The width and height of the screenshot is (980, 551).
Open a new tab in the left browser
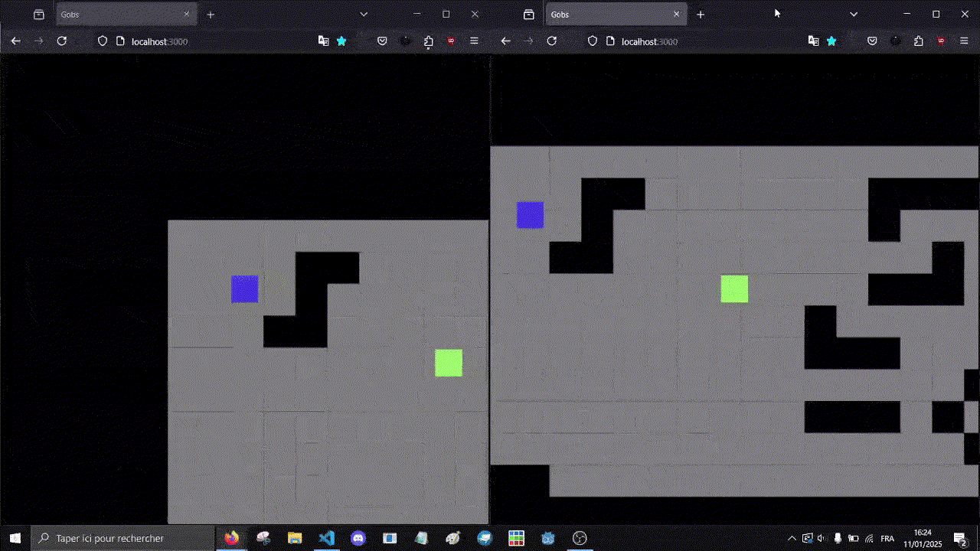(211, 15)
